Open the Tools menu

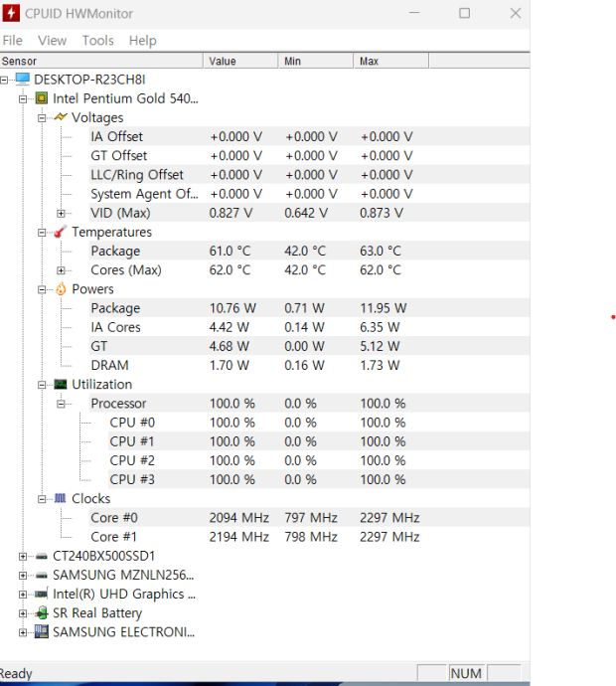coord(98,40)
